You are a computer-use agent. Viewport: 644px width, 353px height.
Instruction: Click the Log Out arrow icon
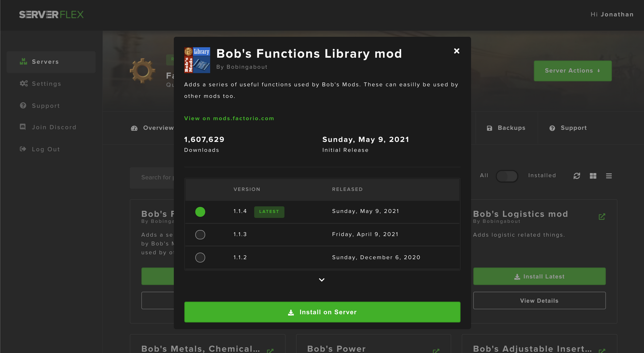point(23,149)
